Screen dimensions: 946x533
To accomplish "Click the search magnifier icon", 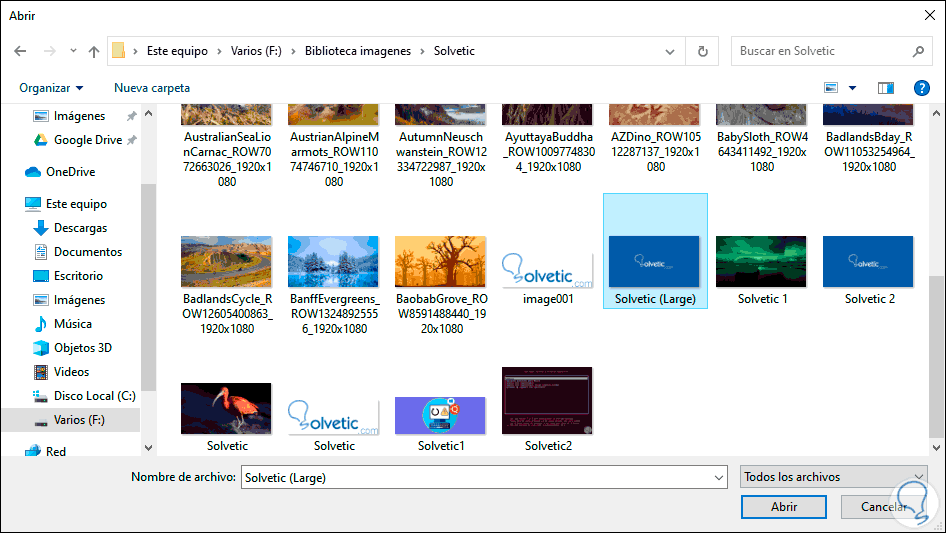I will click(x=918, y=51).
